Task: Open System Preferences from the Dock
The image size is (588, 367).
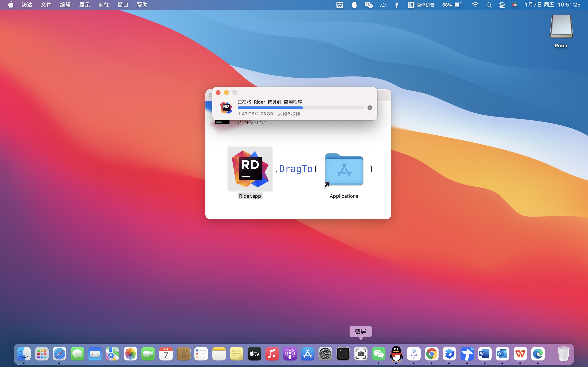Action: coord(325,354)
